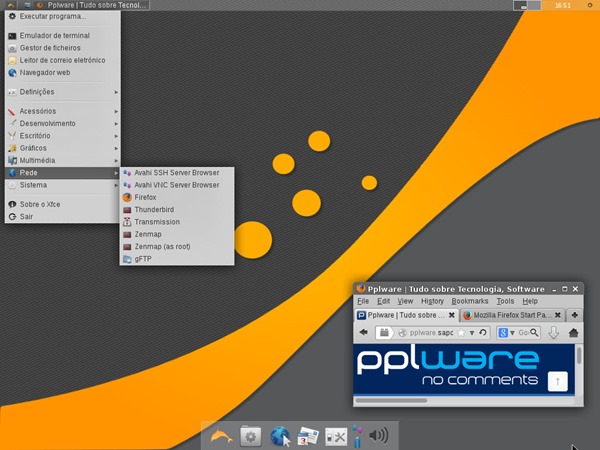Screen dimensions: 600x450
Task: Click the information icon in dock
Action: (x=357, y=436)
